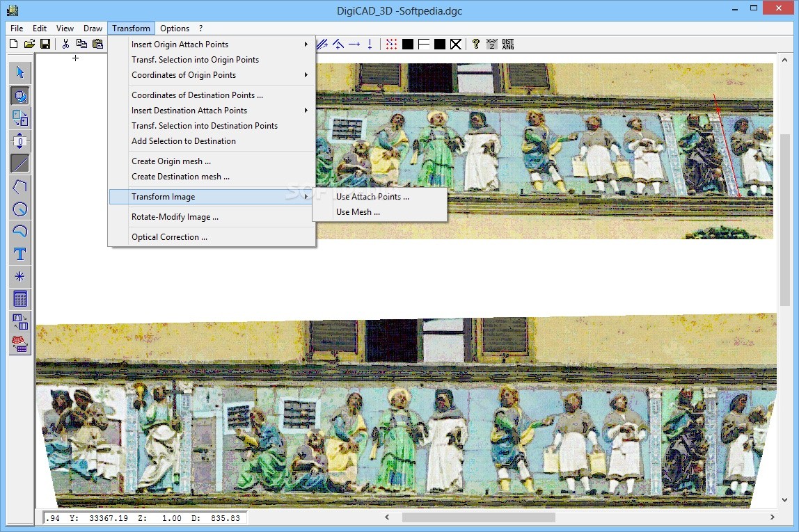The image size is (799, 532).
Task: Select the arc drawing tool
Action: point(20,231)
